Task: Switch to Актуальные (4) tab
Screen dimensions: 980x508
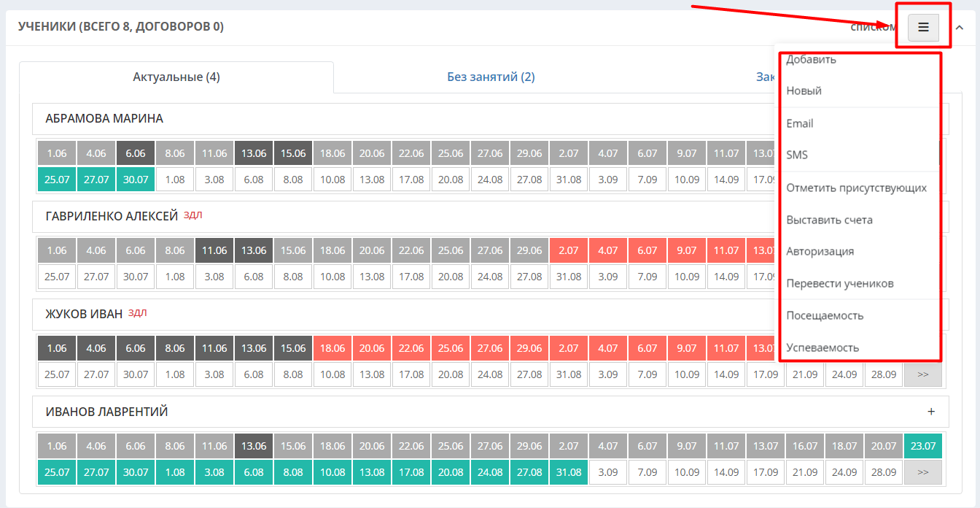Action: pyautogui.click(x=176, y=77)
